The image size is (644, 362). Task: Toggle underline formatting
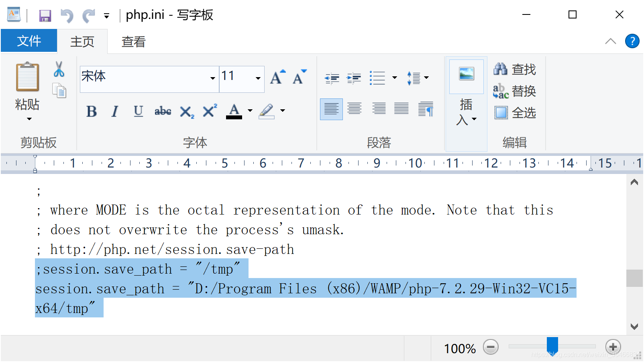coord(139,111)
